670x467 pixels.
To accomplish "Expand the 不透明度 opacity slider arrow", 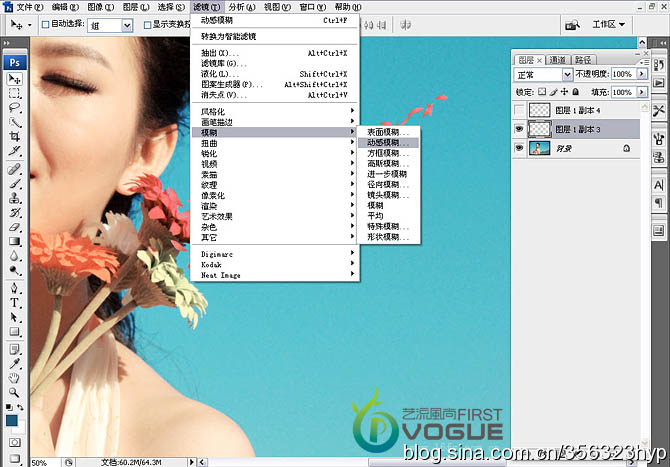I will (639, 75).
